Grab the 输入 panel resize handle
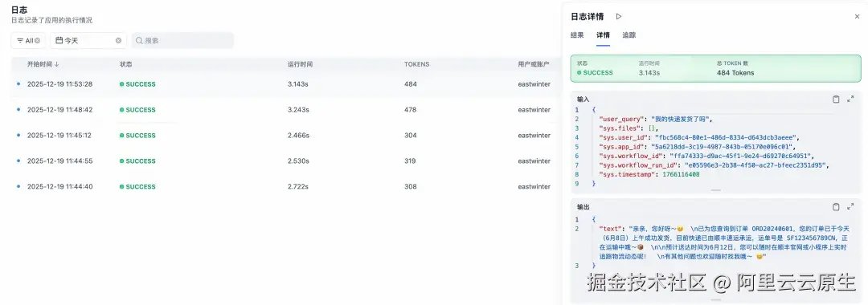 pyautogui.click(x=716, y=190)
